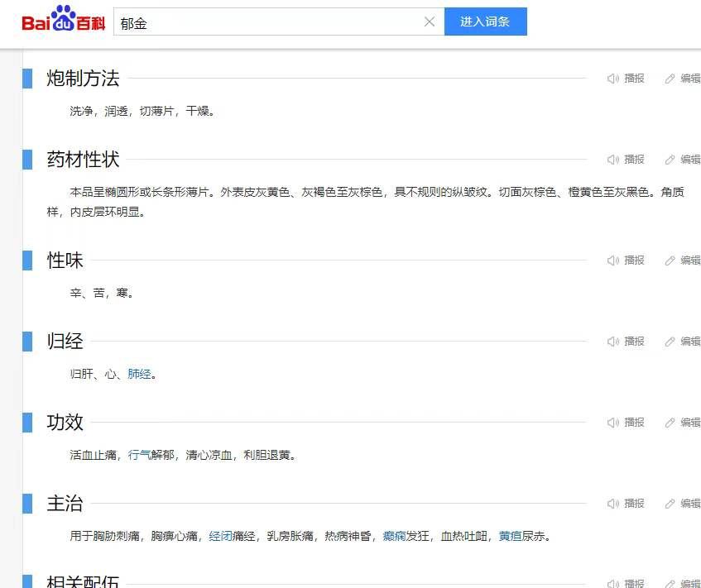701x588 pixels.
Task: Click the 性味 heading
Action: coord(65,261)
